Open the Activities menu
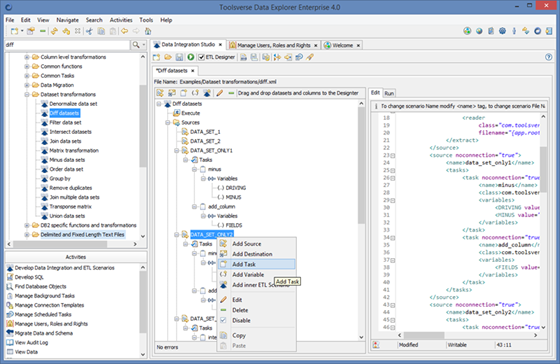The height and width of the screenshot is (364, 560). [x=121, y=20]
